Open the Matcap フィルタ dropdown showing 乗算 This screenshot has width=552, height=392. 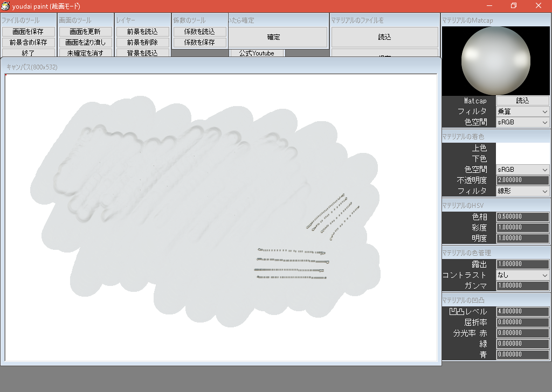pos(522,111)
